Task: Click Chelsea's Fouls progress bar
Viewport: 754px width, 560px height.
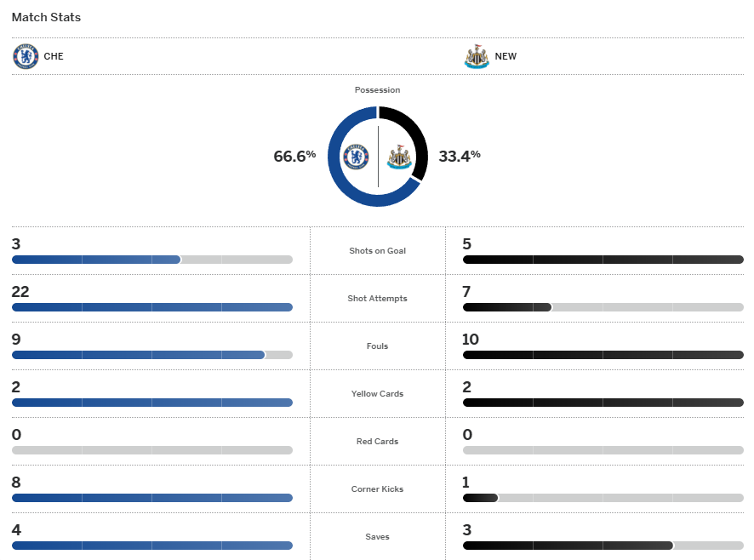Action: pyautogui.click(x=152, y=355)
